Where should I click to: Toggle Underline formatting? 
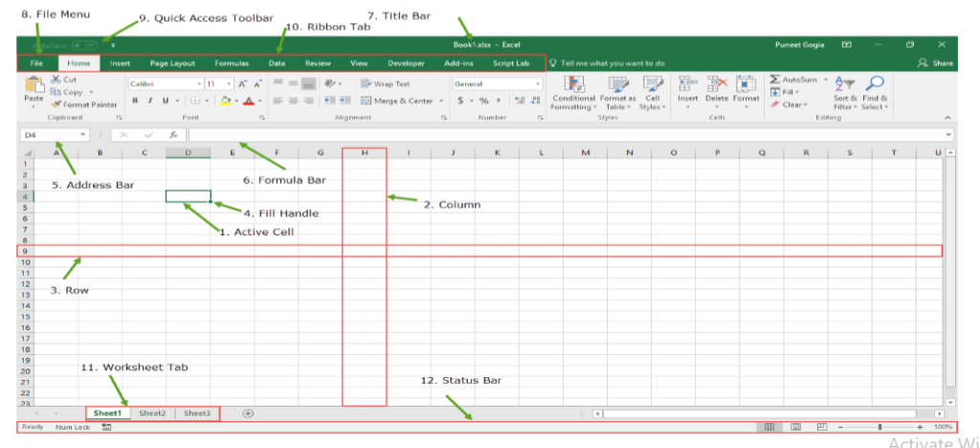(x=166, y=101)
